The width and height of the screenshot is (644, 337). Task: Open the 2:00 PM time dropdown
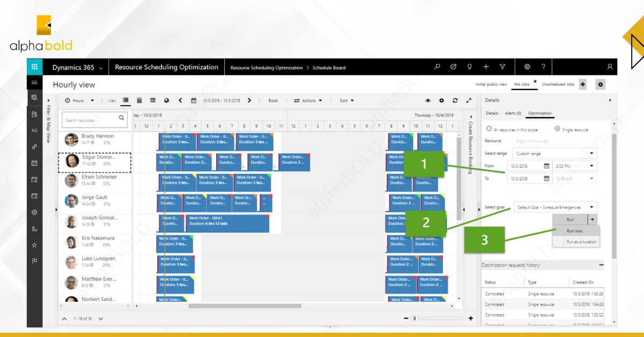(575, 166)
